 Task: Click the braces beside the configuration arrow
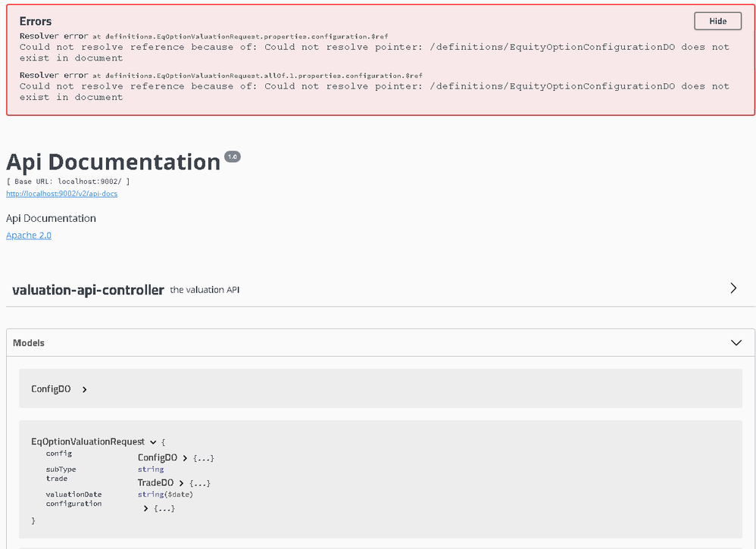pyautogui.click(x=164, y=509)
